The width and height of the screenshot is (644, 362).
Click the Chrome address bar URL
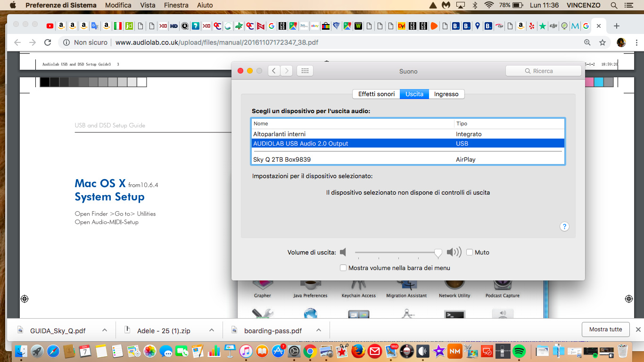[x=217, y=42]
